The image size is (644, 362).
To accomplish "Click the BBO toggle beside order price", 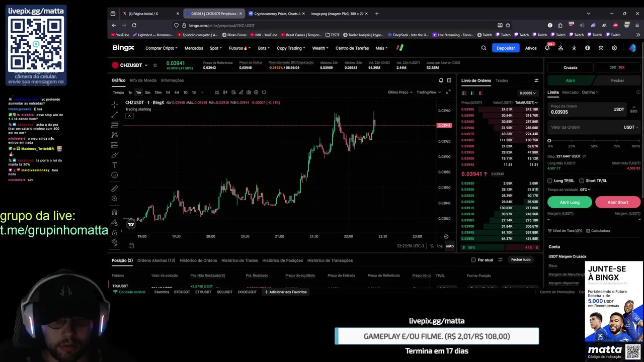I will coord(633,109).
